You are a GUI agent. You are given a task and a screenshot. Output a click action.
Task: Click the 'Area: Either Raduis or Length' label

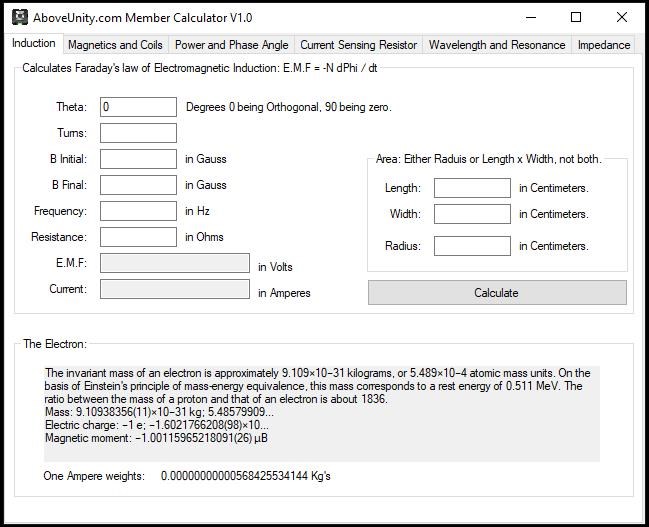[488, 159]
